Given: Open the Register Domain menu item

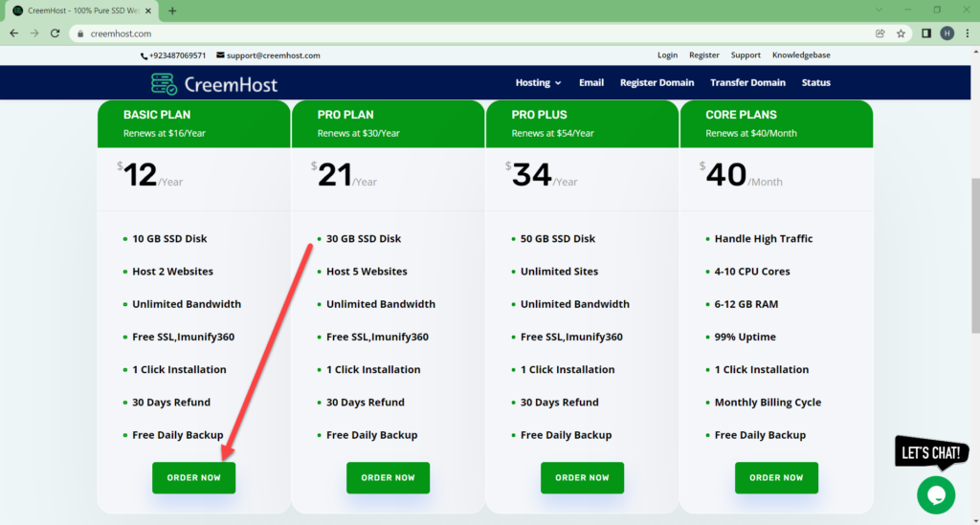Looking at the screenshot, I should pos(657,82).
